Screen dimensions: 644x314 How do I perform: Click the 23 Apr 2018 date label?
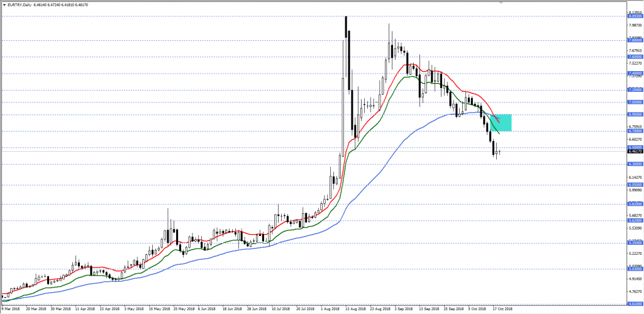tap(111, 308)
